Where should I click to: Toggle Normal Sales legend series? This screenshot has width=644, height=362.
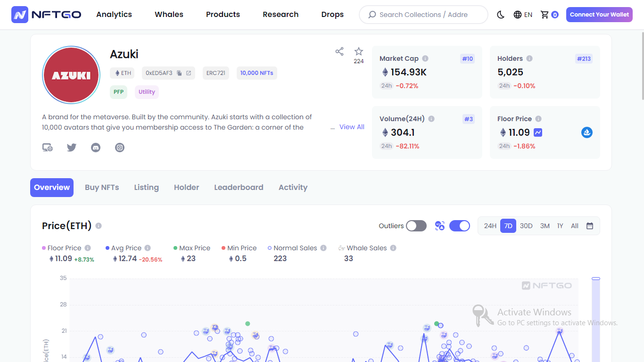[293, 248]
